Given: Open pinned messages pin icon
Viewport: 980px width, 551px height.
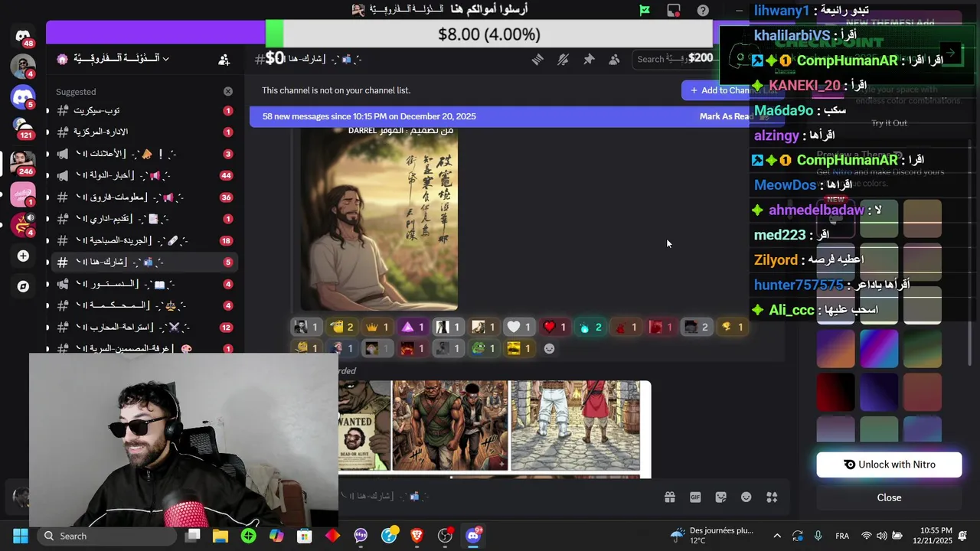Looking at the screenshot, I should pos(589,59).
